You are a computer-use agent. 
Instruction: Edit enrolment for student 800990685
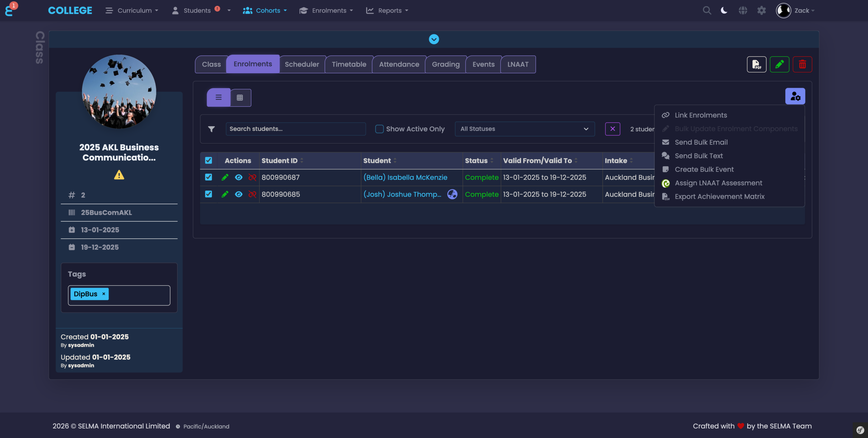coord(225,194)
